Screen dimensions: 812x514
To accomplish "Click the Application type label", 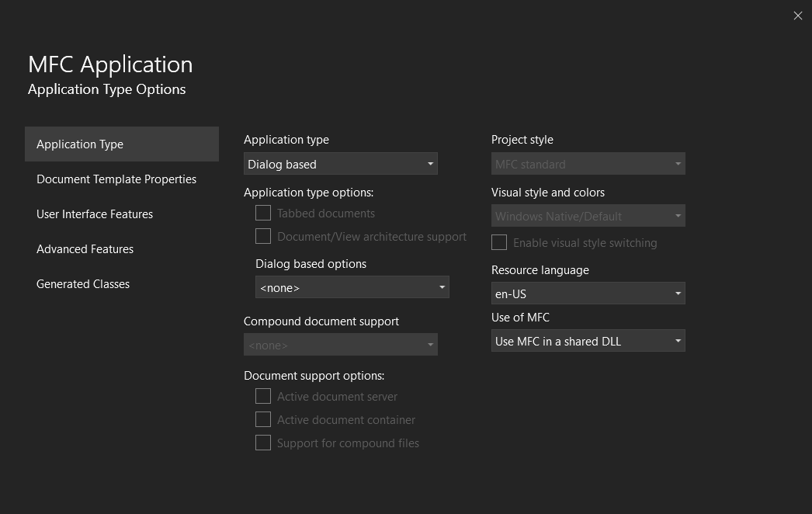I will pos(286,140).
